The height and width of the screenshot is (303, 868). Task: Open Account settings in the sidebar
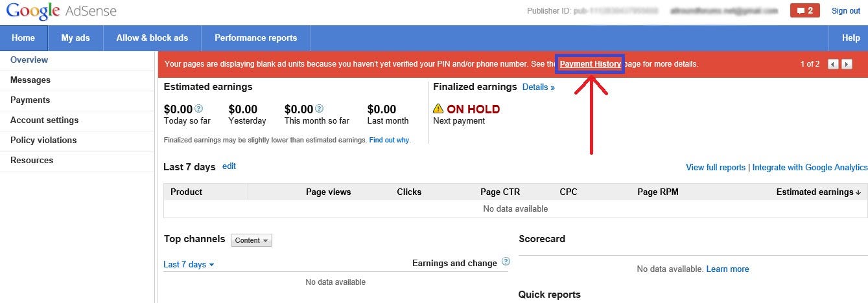pos(44,120)
